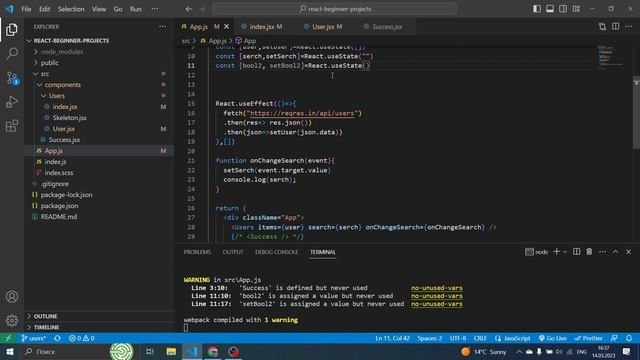This screenshot has height=360, width=640.
Task: Kill terminal with trash icon
Action: [x=589, y=252]
